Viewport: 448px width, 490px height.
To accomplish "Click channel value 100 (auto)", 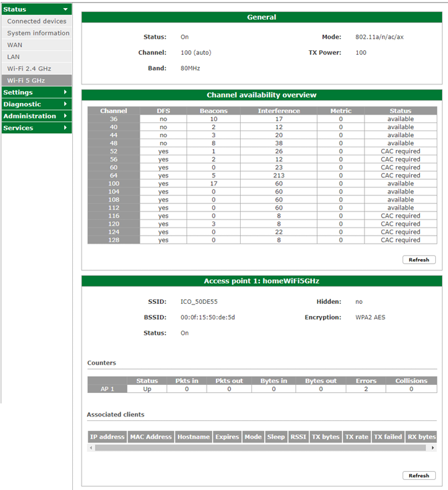I will (x=196, y=52).
